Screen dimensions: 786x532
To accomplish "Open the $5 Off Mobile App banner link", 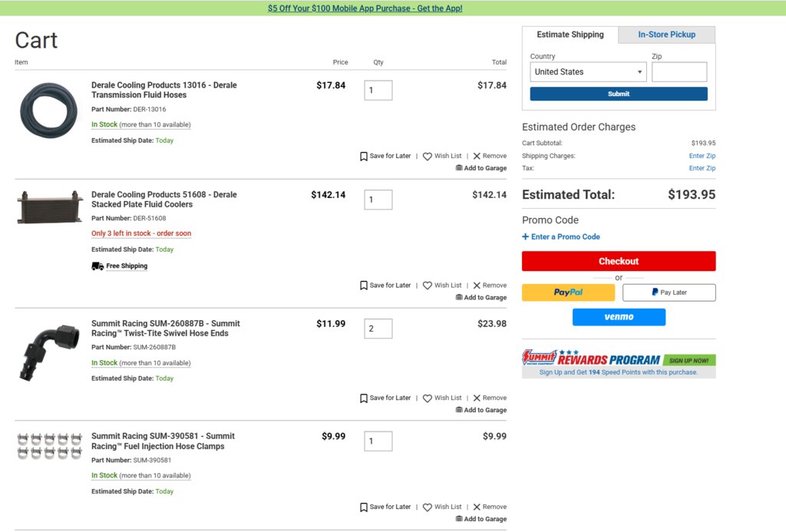I will tap(365, 8).
